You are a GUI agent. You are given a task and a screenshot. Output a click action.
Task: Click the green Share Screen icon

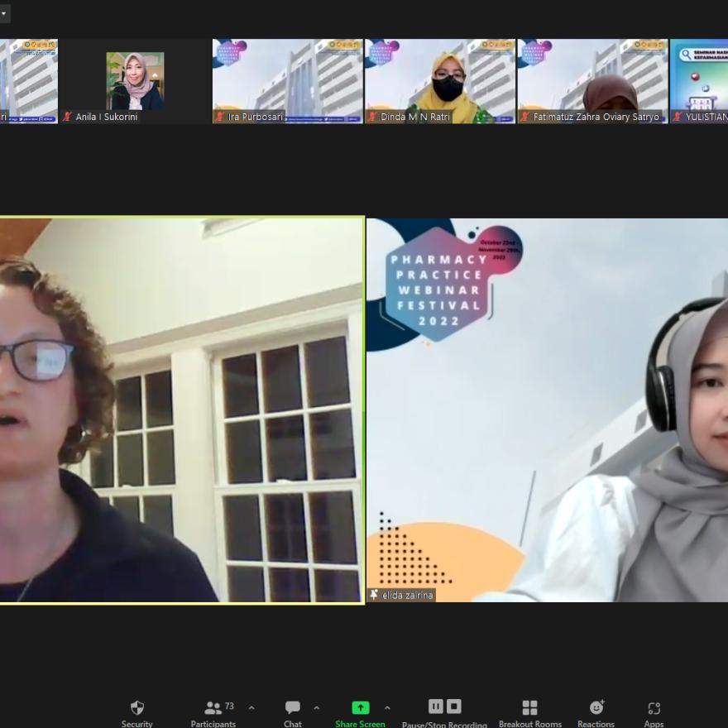click(x=360, y=708)
